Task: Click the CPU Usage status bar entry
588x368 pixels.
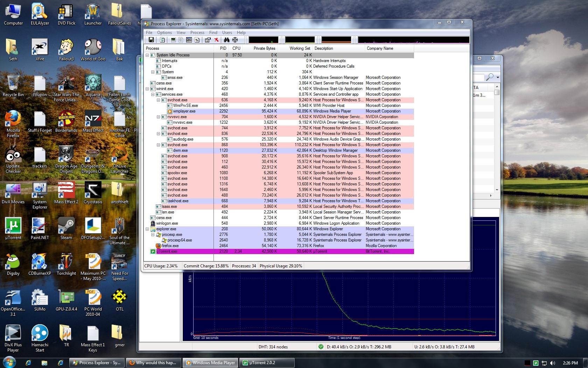Action: point(161,266)
